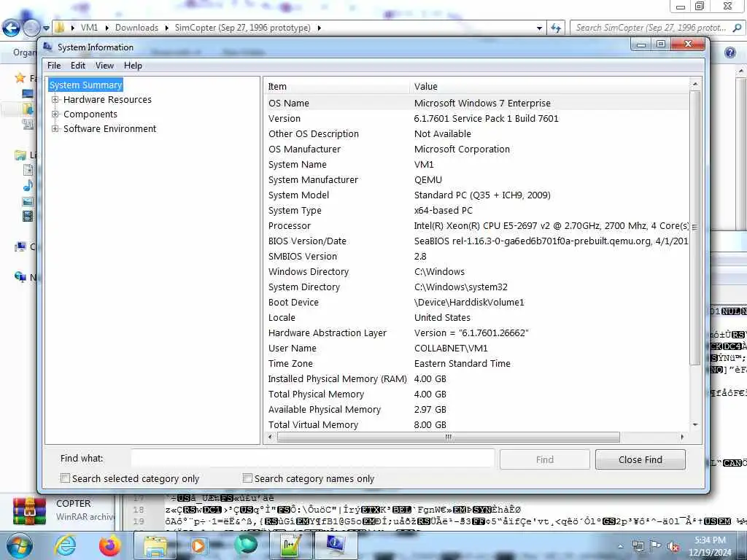Open the address bar history dropdown
Screen dimensions: 747x560
[x=539, y=28]
